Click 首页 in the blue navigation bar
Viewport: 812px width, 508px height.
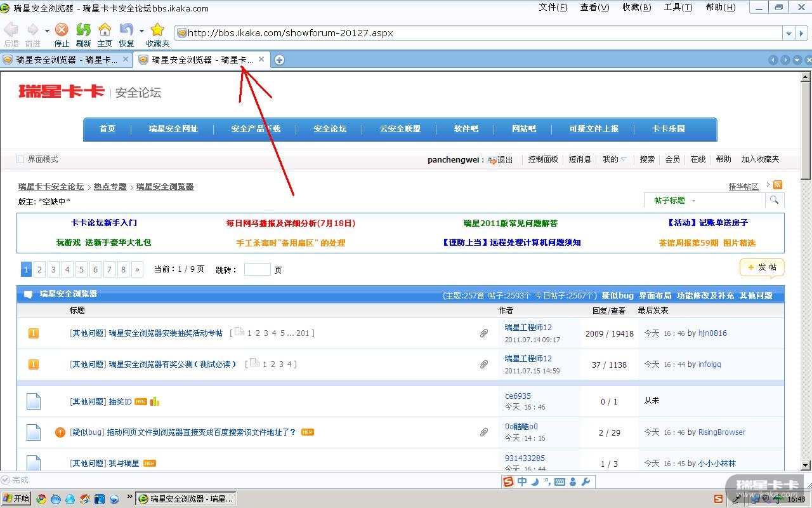tap(108, 129)
